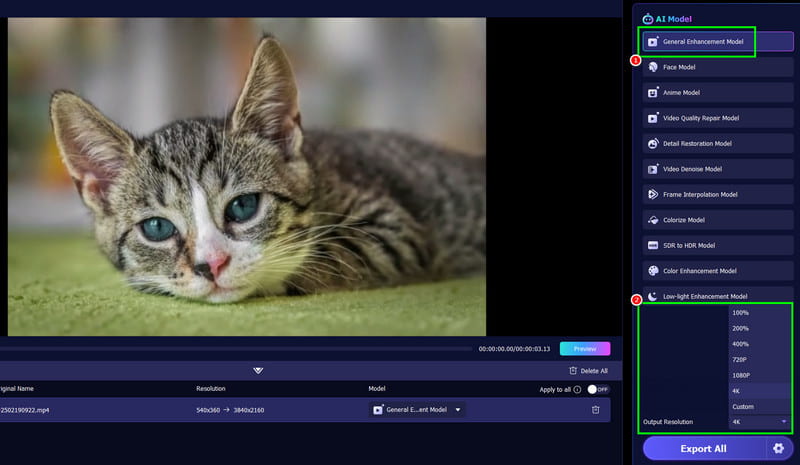
Task: Click the Video Denoise Model label
Action: tap(692, 169)
